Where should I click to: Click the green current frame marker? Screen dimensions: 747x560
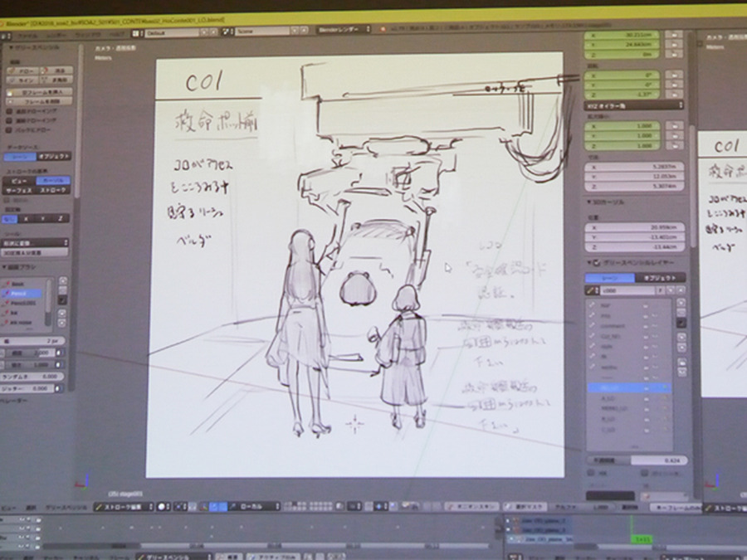[x=642, y=539]
